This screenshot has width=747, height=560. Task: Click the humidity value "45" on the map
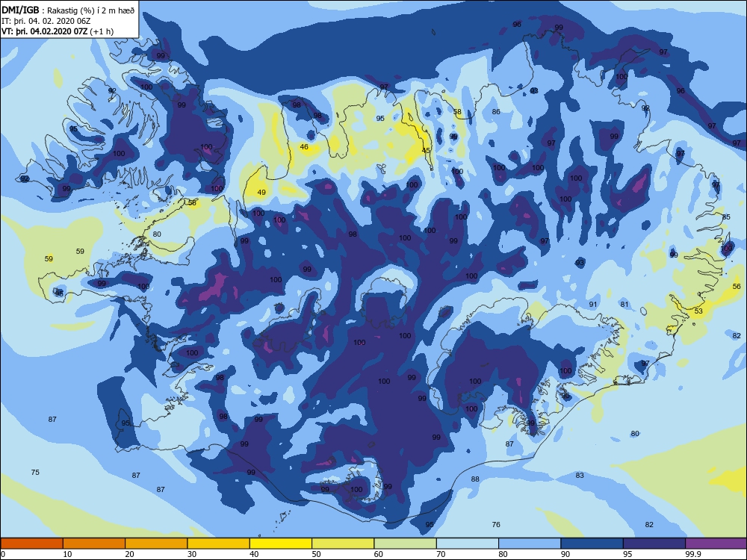pyautogui.click(x=426, y=150)
